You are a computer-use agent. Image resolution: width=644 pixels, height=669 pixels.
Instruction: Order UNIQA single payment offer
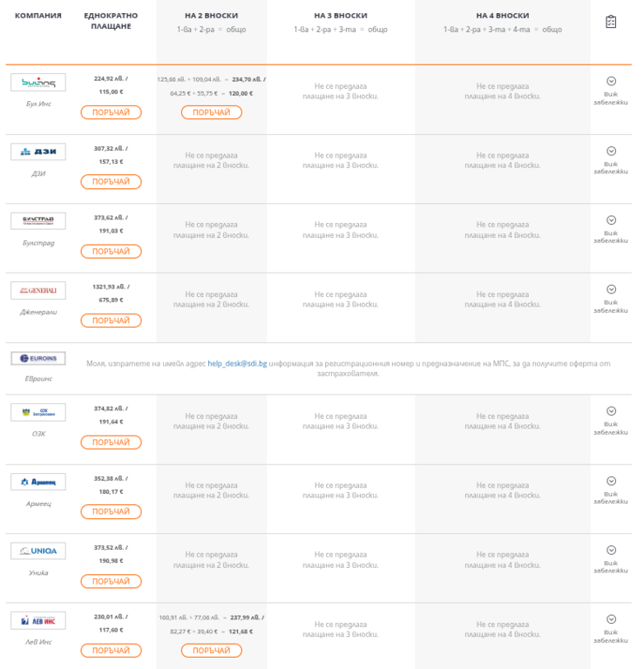tap(111, 581)
